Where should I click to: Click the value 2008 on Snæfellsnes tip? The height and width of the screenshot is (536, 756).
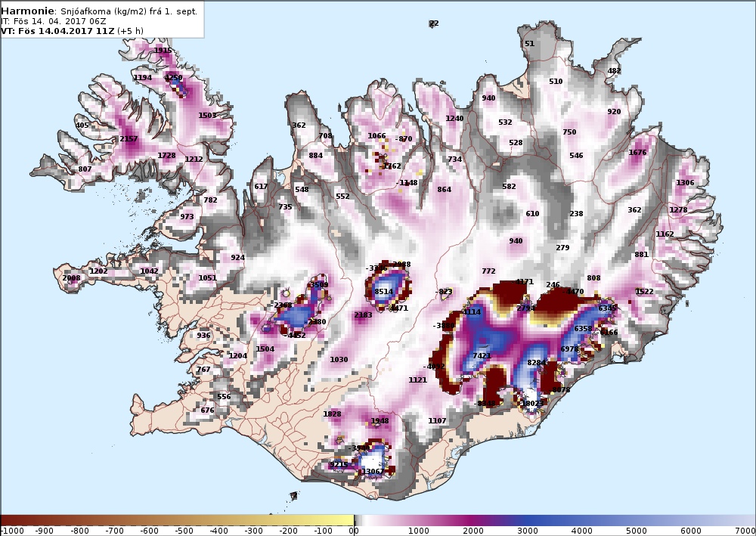point(71,277)
